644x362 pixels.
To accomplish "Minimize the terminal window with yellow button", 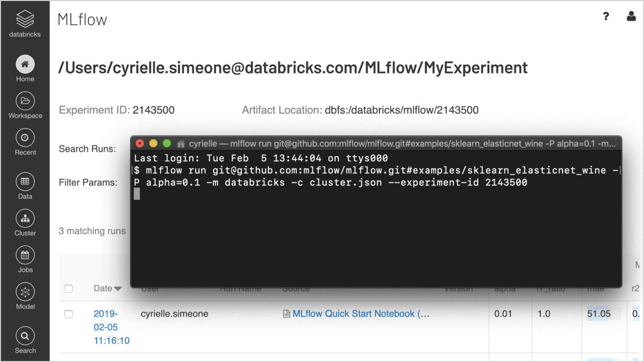I will (x=153, y=144).
